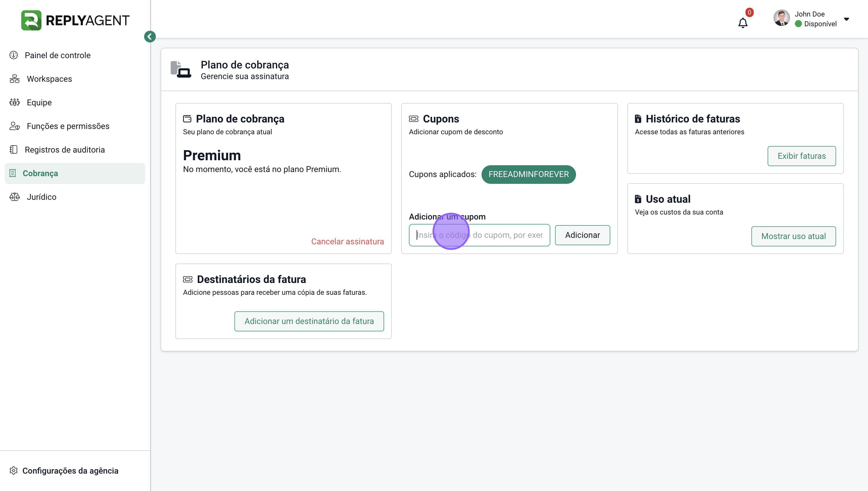Click 'Cupons aplicados:' label
The image size is (868, 491).
443,174
